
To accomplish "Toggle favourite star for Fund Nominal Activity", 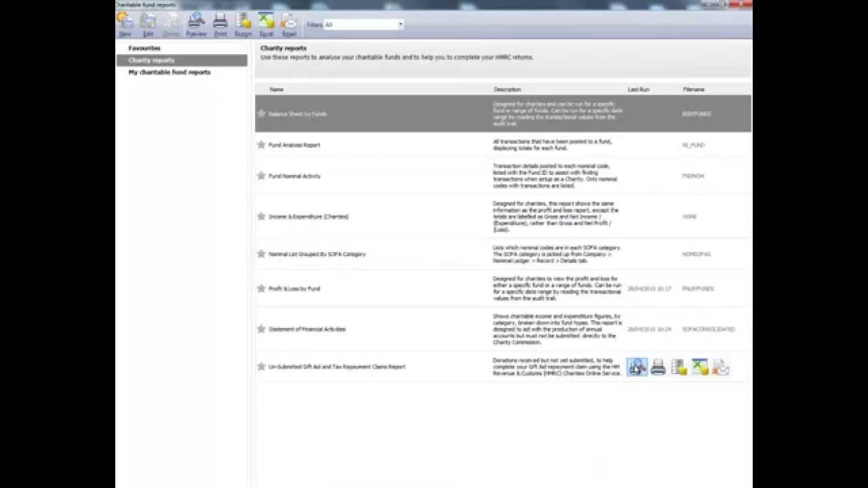I will pyautogui.click(x=261, y=176).
